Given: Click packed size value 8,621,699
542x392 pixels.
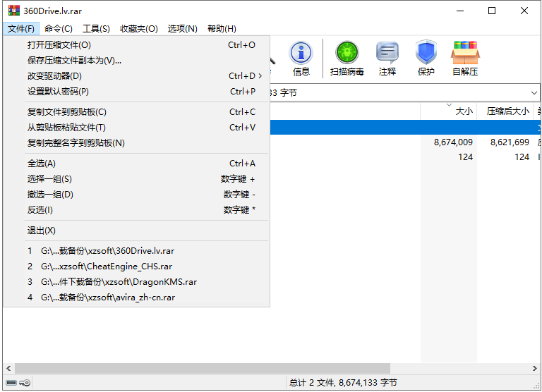Looking at the screenshot, I should click(510, 142).
